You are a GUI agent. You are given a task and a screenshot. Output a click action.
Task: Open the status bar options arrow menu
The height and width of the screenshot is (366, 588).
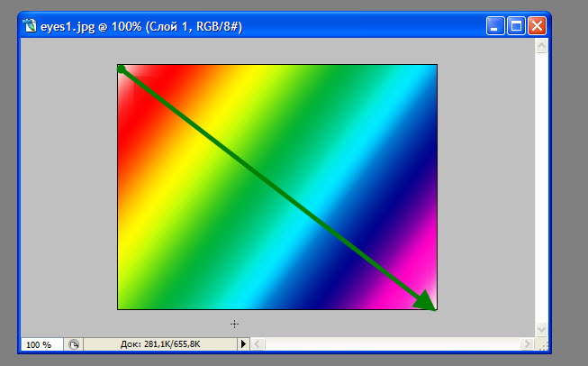(x=243, y=343)
